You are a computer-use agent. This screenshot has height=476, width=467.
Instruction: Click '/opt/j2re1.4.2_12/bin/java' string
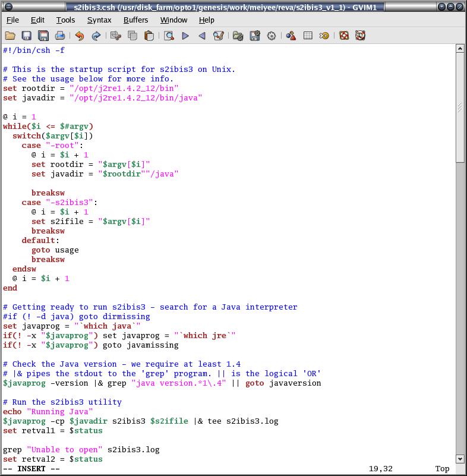pos(135,97)
